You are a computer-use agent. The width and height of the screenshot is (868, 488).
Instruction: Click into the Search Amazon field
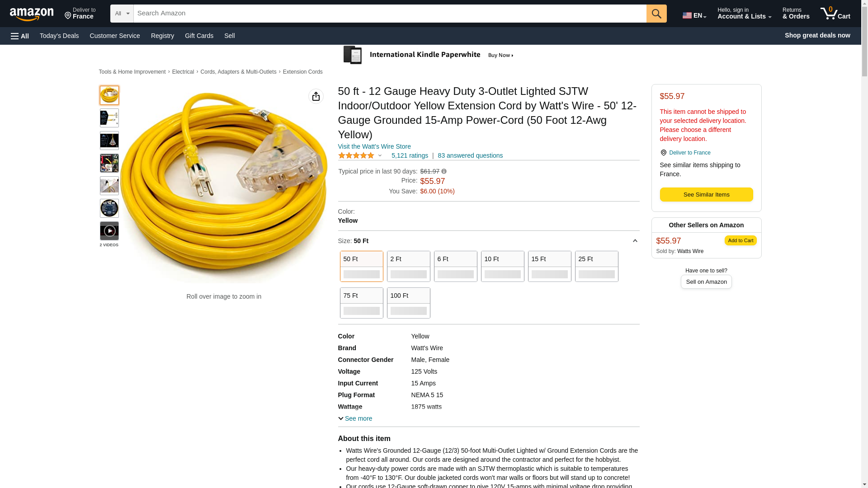[389, 14]
